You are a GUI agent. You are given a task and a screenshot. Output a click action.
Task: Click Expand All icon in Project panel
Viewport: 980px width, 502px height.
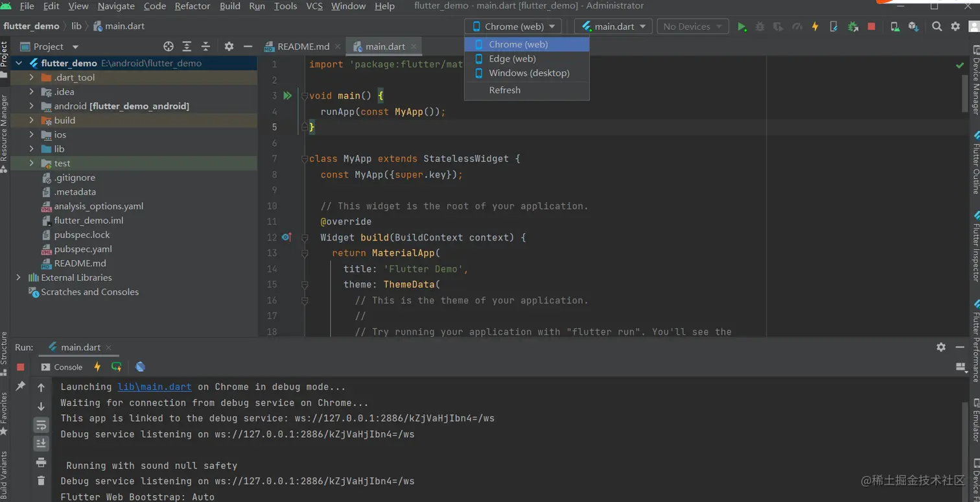187,46
